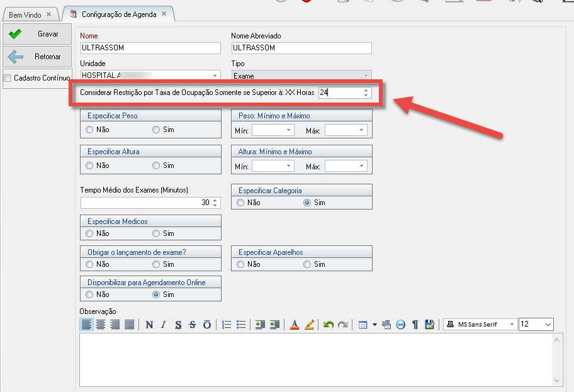Select Não for Disponibilizar para Agendamento Online
The height and width of the screenshot is (392, 574).
(90, 294)
